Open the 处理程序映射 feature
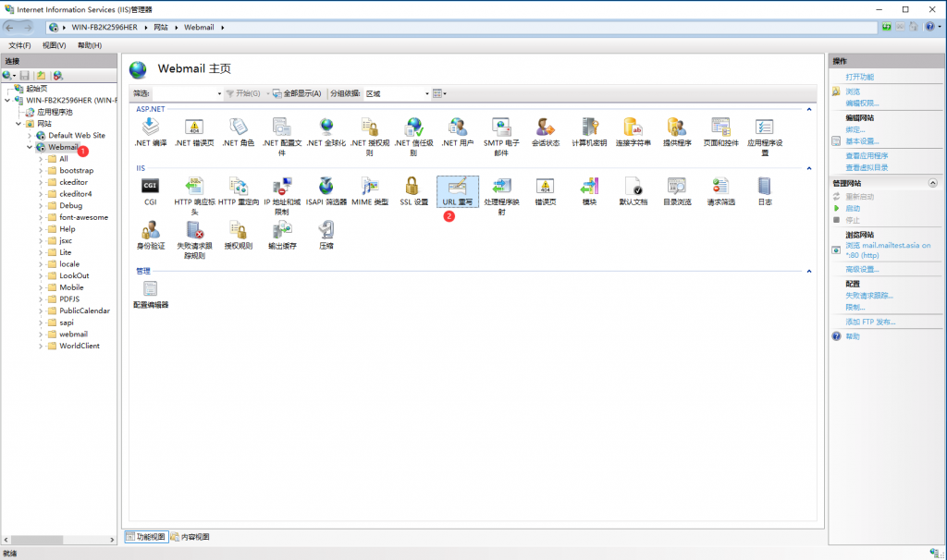Screen dimensions: 947x560 (x=501, y=196)
